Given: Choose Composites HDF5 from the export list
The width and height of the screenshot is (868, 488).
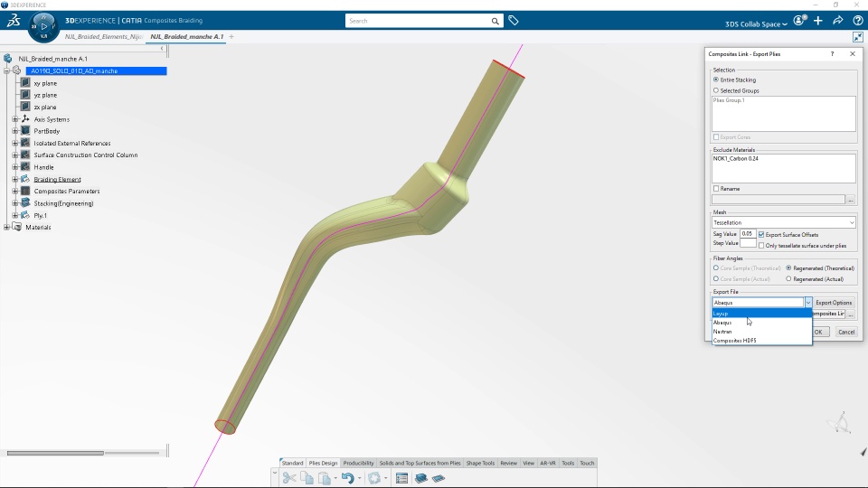Looking at the screenshot, I should (761, 341).
